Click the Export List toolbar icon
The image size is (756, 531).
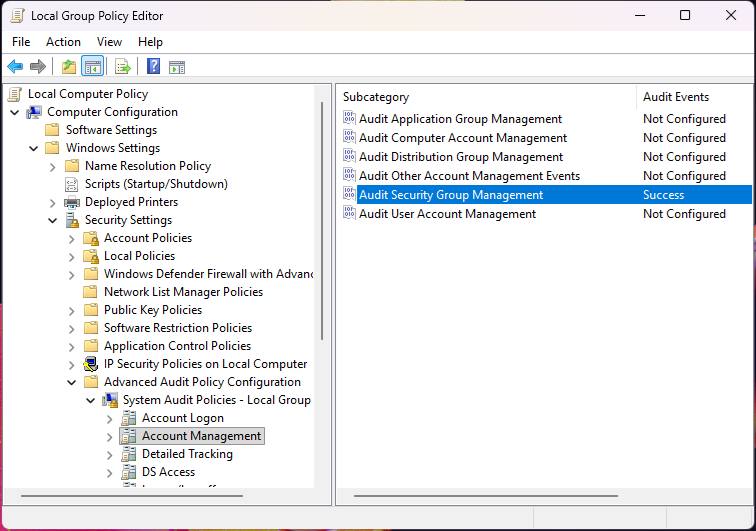coord(123,67)
